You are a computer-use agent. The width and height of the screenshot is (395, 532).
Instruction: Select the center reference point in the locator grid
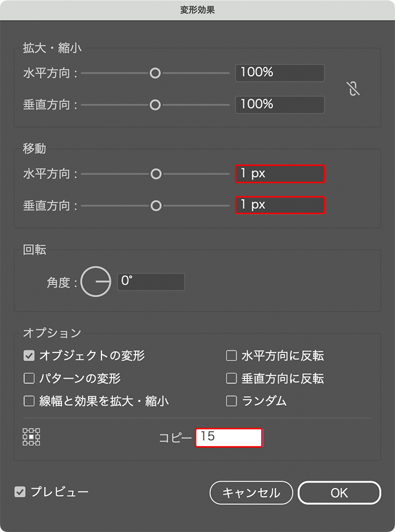coord(31,436)
